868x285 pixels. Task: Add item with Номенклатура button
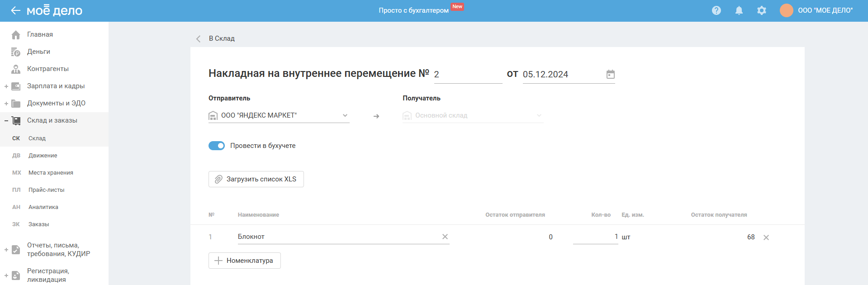pos(245,261)
